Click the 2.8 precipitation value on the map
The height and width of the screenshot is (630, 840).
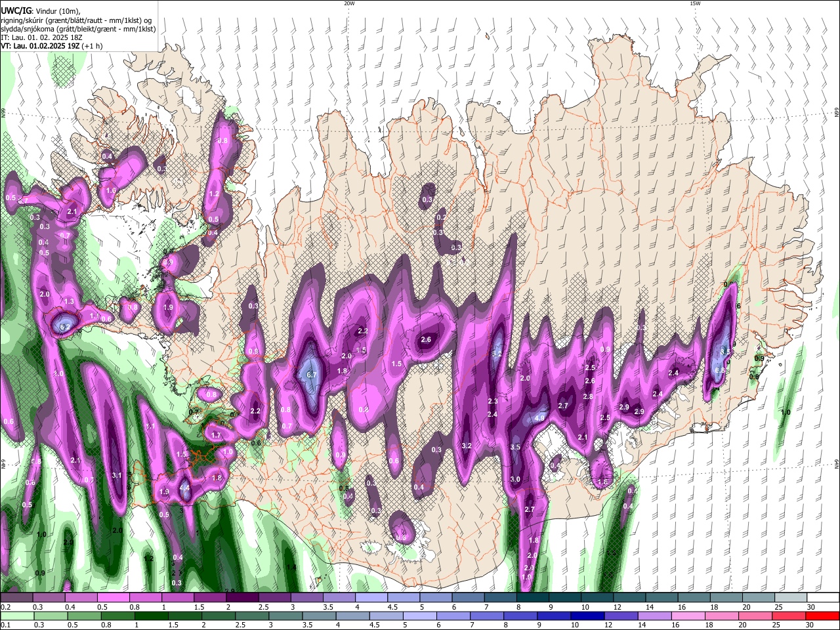click(588, 396)
